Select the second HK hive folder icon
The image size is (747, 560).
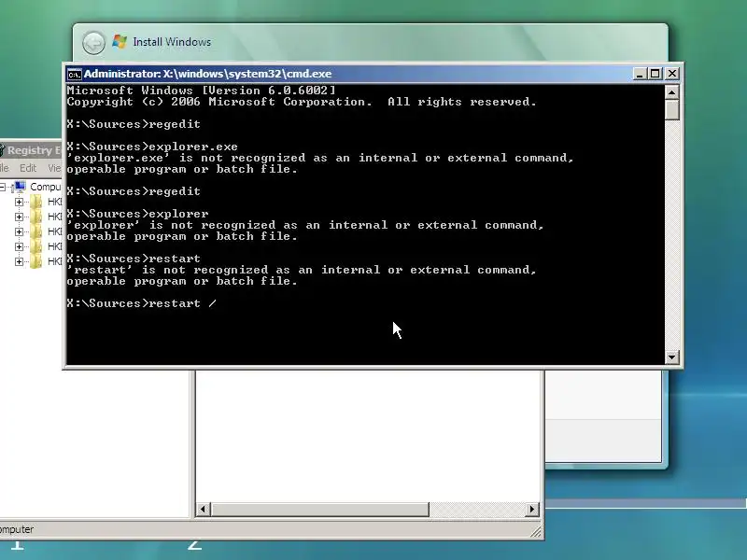pyautogui.click(x=35, y=217)
